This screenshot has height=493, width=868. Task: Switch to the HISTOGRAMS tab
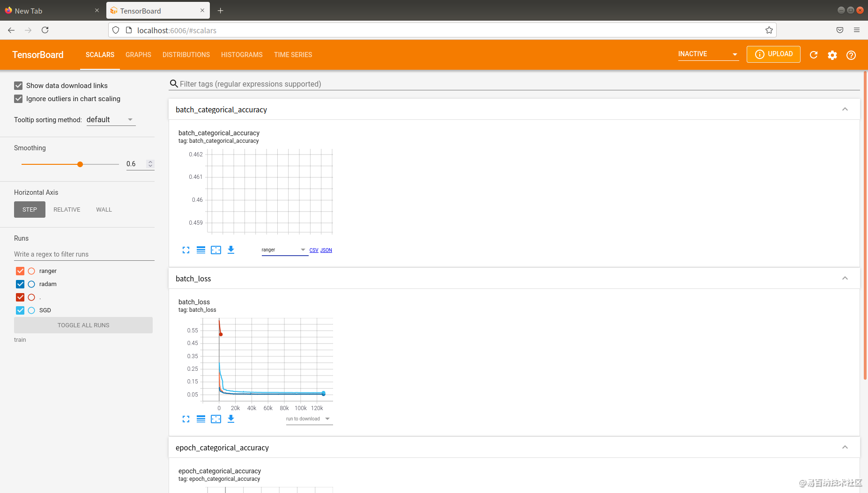[x=242, y=55]
